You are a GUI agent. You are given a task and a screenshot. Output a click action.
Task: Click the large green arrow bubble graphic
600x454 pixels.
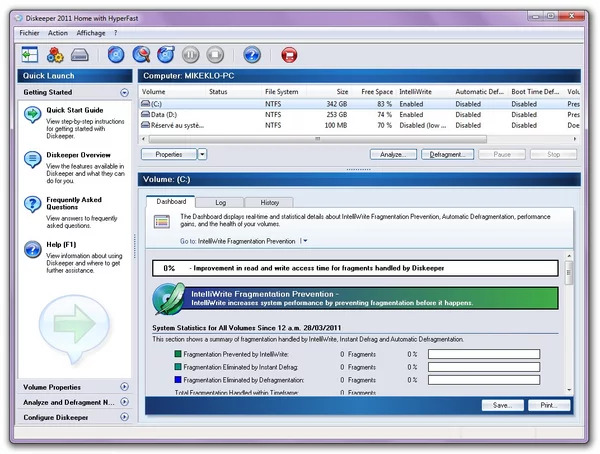75,328
